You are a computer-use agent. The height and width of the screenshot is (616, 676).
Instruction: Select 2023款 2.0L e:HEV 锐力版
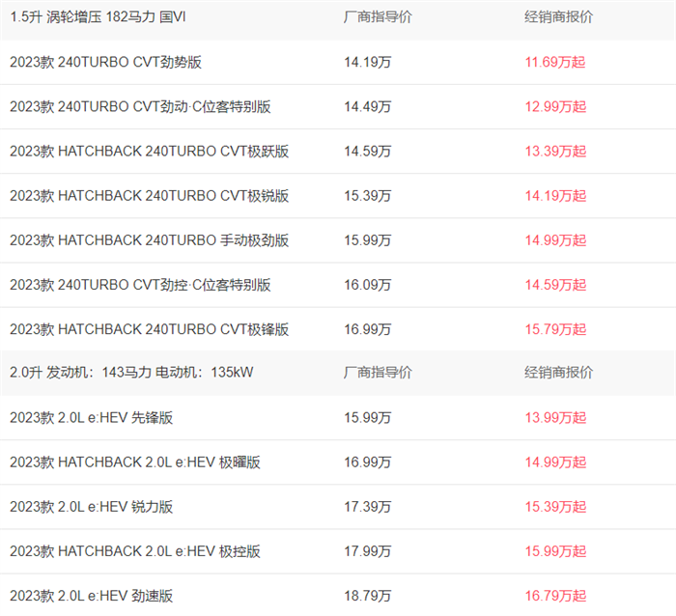[92, 507]
